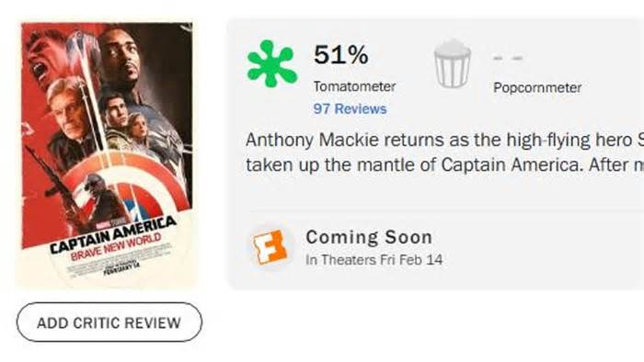Screen dimensions: 644x362
Task: Open the Captain America movie poster thumbnail
Action: (108, 155)
